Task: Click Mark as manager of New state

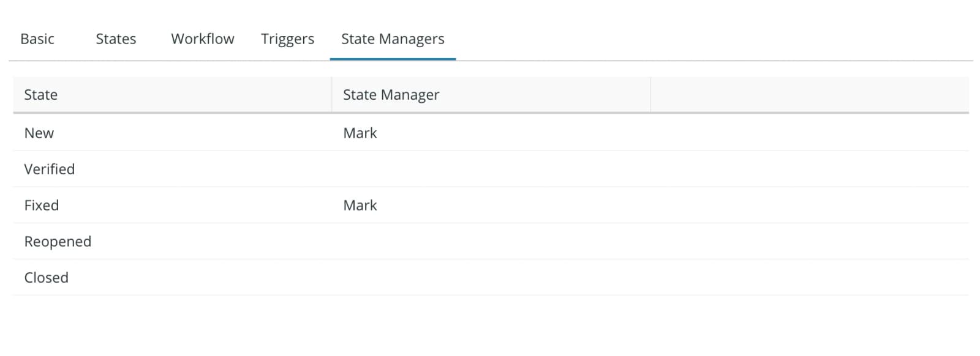Action: pos(360,133)
